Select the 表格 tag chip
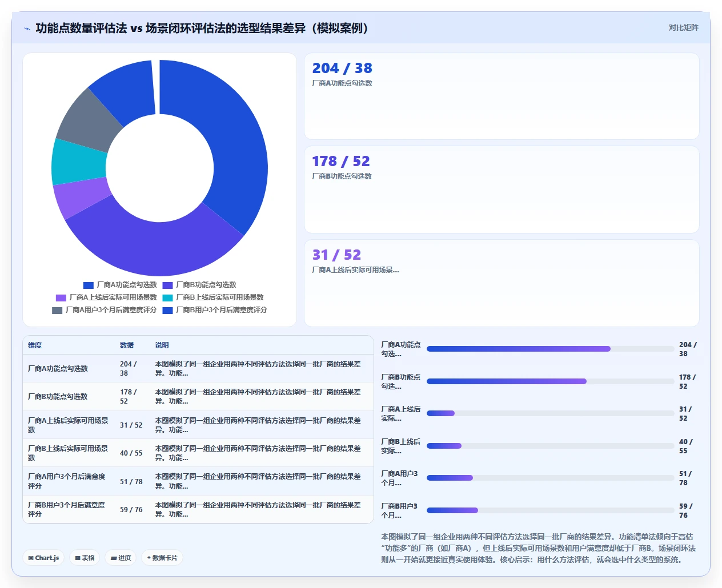The image size is (722, 588). (x=85, y=558)
